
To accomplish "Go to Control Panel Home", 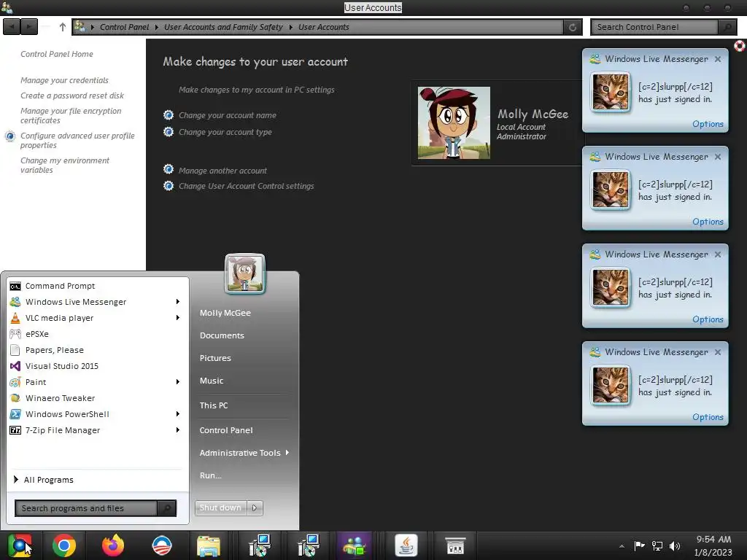I will (57, 54).
